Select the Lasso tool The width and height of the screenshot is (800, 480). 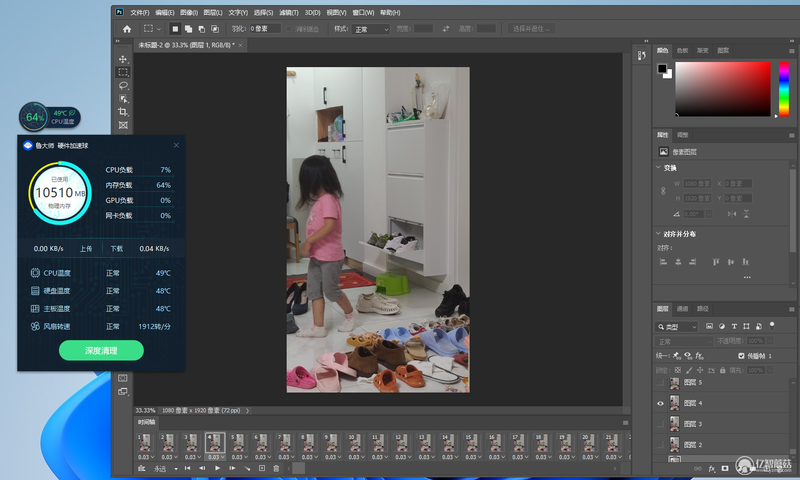click(x=123, y=85)
